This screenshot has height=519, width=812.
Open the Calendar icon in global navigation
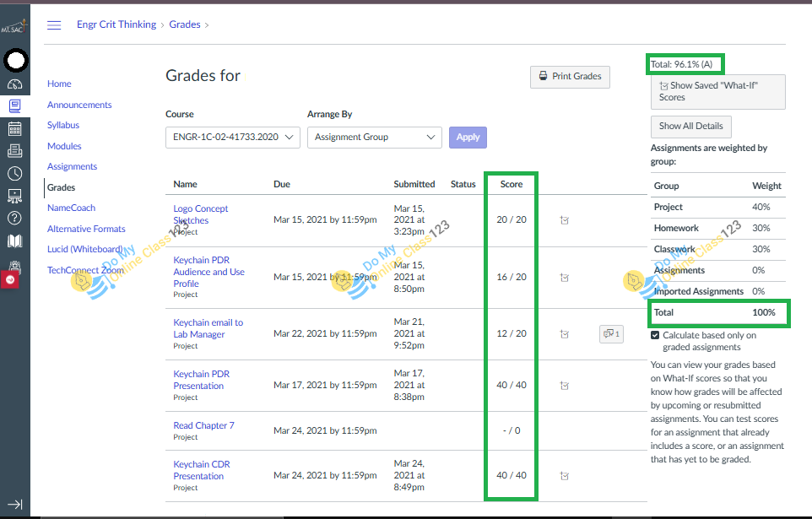14,128
